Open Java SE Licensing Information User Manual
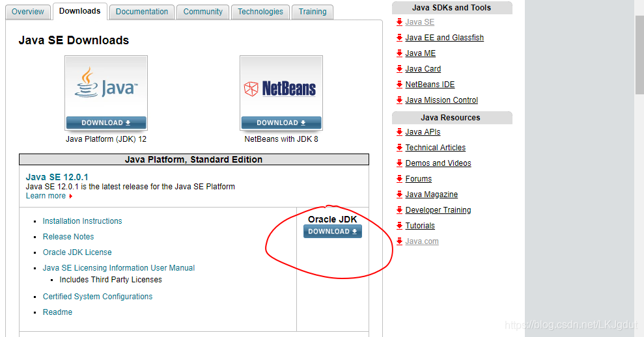The width and height of the screenshot is (644, 337). [x=119, y=268]
